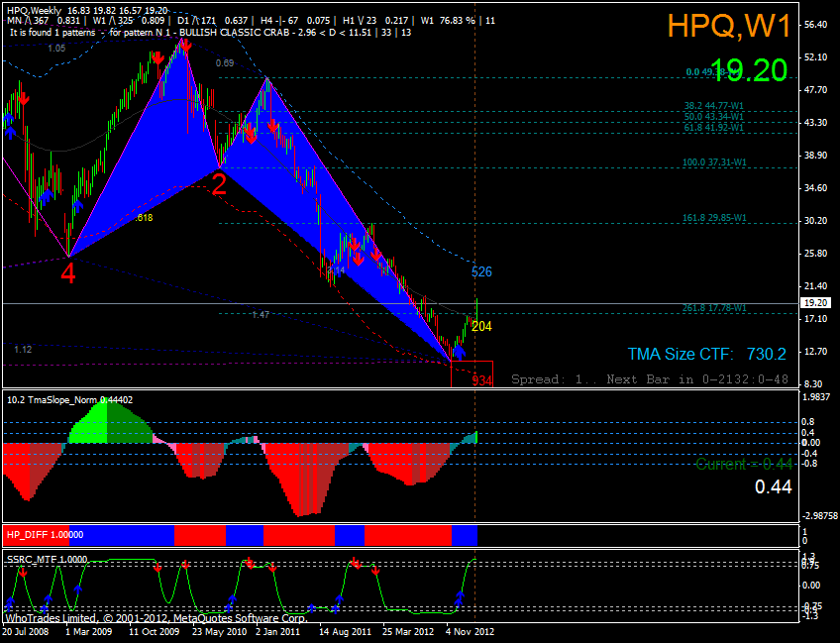The height and width of the screenshot is (643, 840).
Task: Select the HPQ,Weekly OHLC header text
Action: (x=87, y=11)
